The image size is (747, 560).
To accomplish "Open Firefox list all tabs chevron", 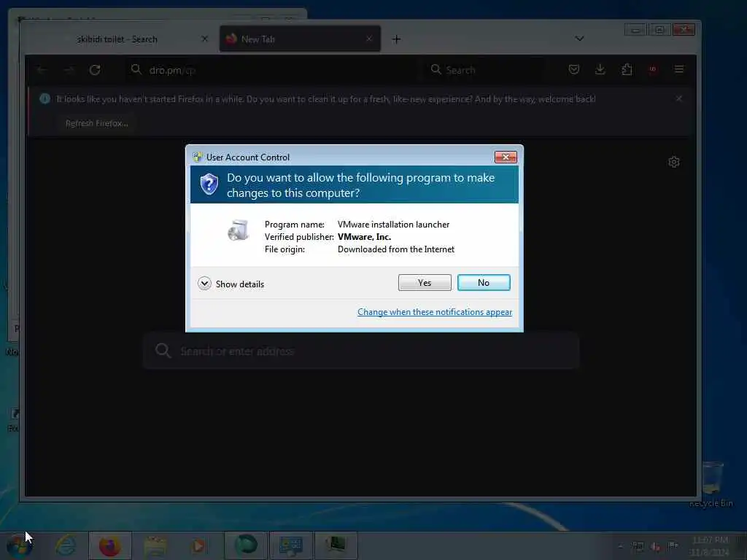I will [x=579, y=39].
